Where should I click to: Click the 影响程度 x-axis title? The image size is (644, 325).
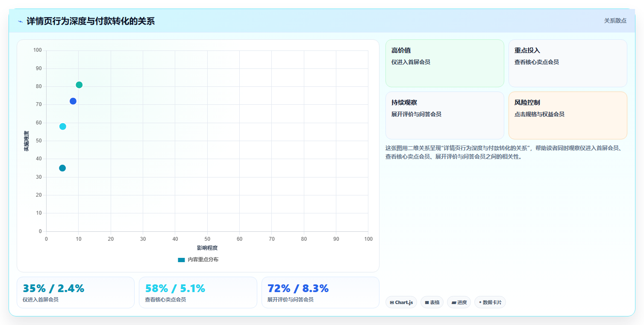pos(207,248)
